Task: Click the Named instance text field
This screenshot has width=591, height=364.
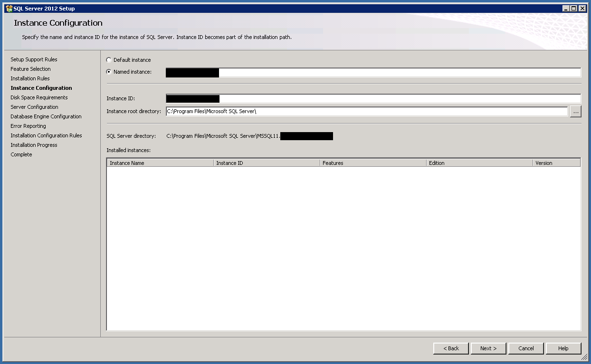Action: click(x=373, y=73)
